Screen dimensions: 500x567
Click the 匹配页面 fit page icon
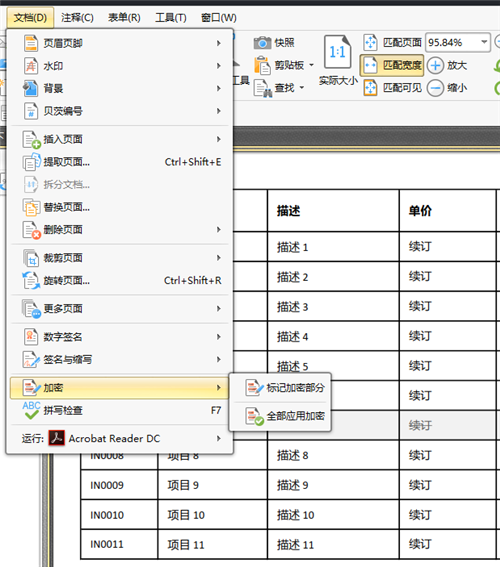(370, 43)
